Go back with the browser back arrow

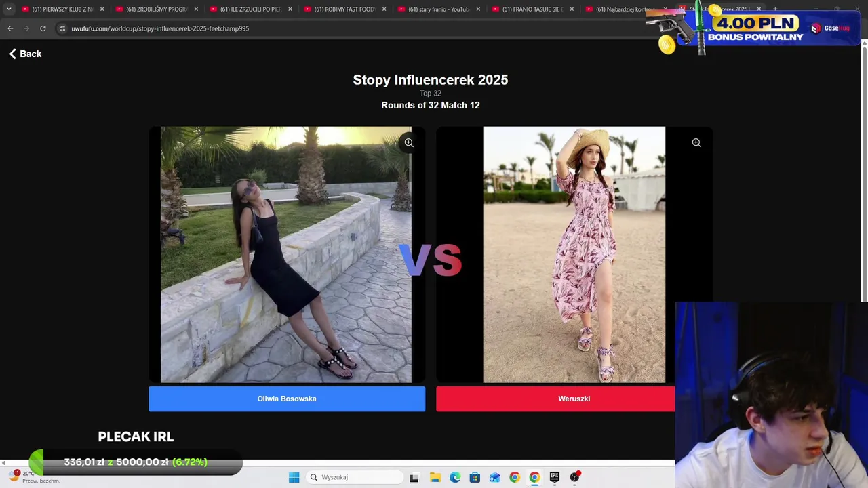[10, 28]
